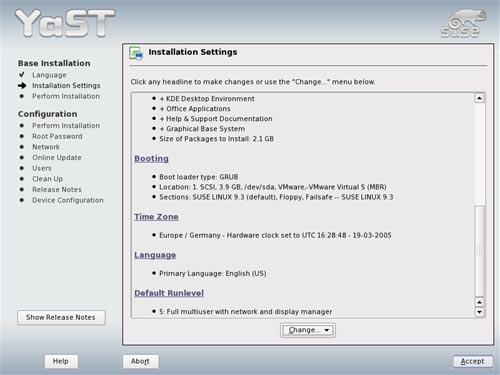Image resolution: width=500 pixels, height=375 pixels.
Task: Select Perform Installation under Base Installation
Action: coord(66,96)
